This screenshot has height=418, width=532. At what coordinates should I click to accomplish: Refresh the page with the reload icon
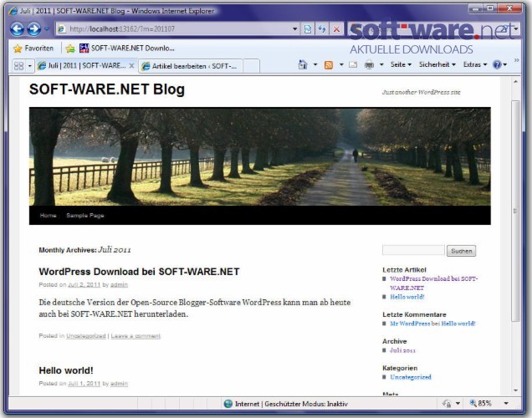coord(322,29)
